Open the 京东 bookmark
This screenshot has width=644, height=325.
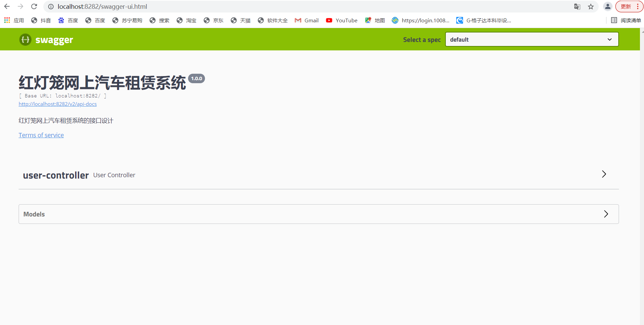[x=213, y=20]
